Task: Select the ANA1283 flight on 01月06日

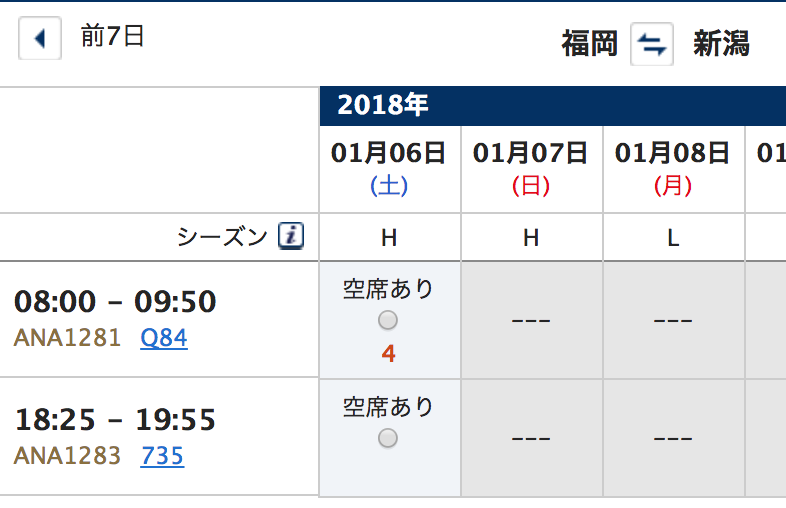Action: pyautogui.click(x=387, y=438)
